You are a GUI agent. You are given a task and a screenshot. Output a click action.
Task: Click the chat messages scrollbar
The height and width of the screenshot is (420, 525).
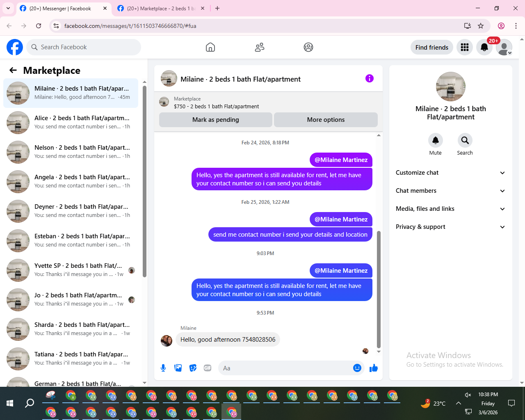(379, 289)
